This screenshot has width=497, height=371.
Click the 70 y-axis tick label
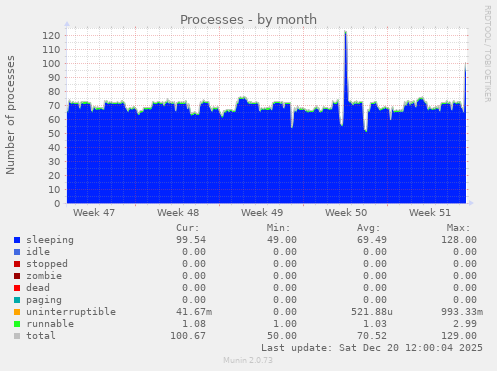pyautogui.click(x=54, y=106)
